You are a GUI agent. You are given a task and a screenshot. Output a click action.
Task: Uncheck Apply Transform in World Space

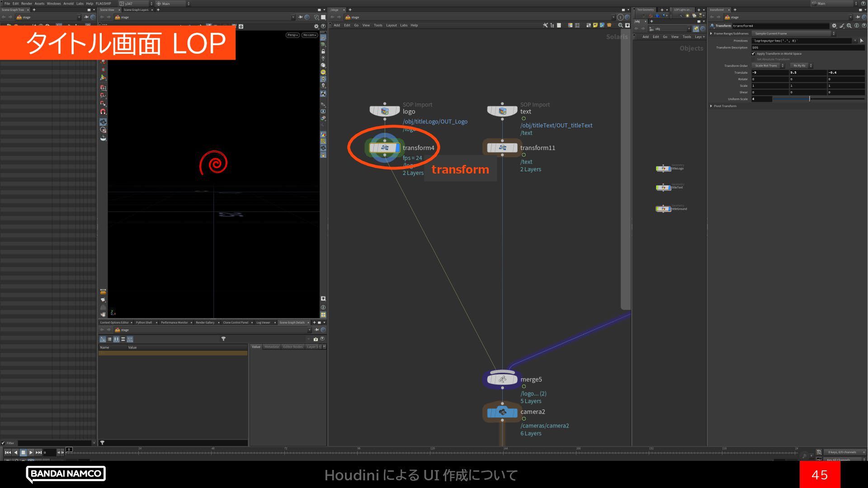[754, 54]
